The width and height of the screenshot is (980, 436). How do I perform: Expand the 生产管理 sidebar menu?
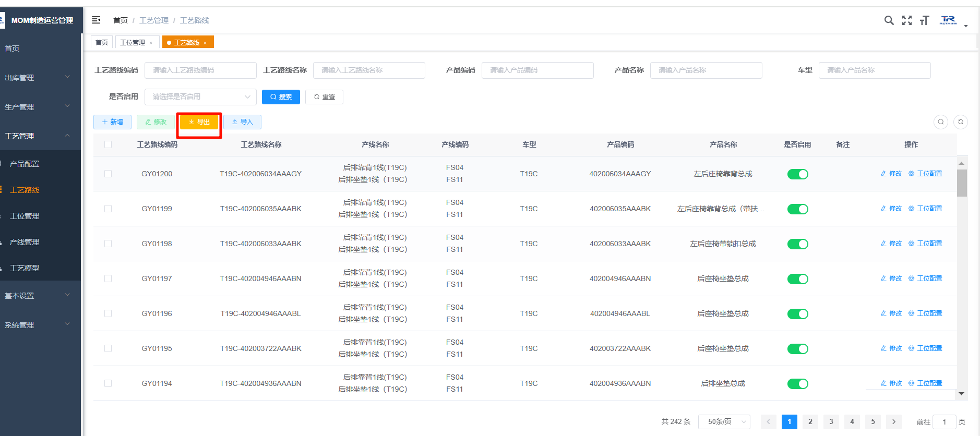click(41, 107)
